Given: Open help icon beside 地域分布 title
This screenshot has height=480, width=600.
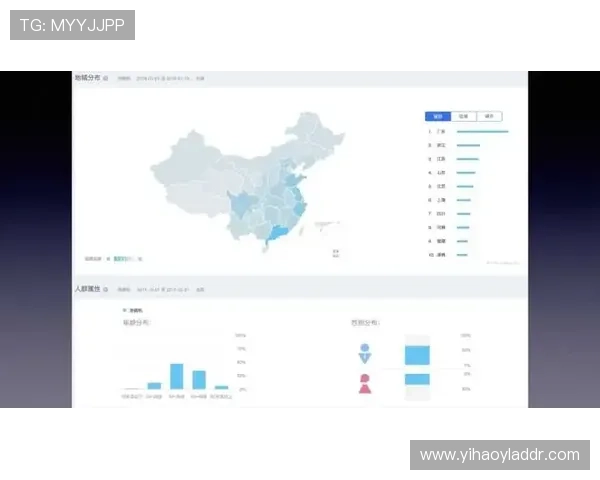Looking at the screenshot, I should (x=106, y=78).
